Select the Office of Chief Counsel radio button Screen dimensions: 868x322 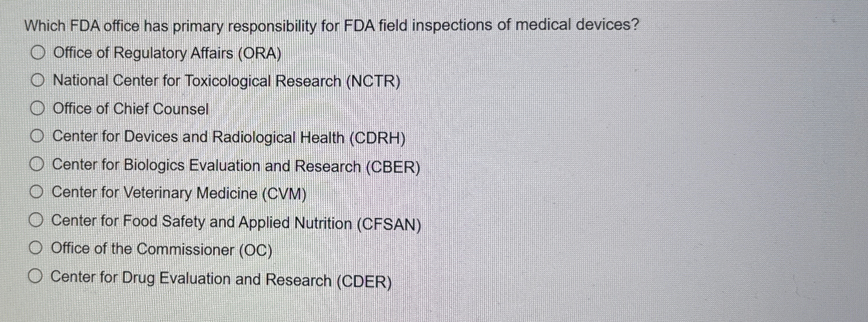[x=37, y=109]
